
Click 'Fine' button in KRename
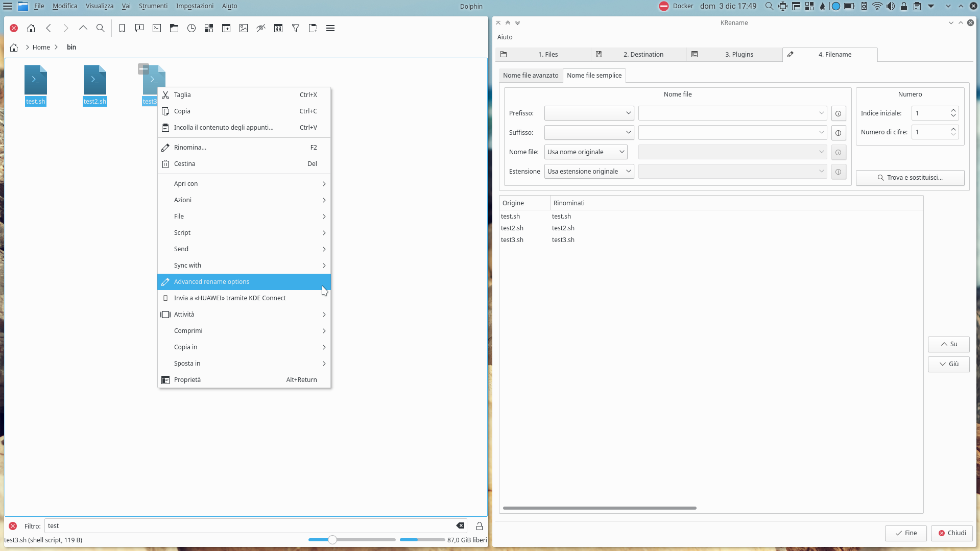point(905,533)
